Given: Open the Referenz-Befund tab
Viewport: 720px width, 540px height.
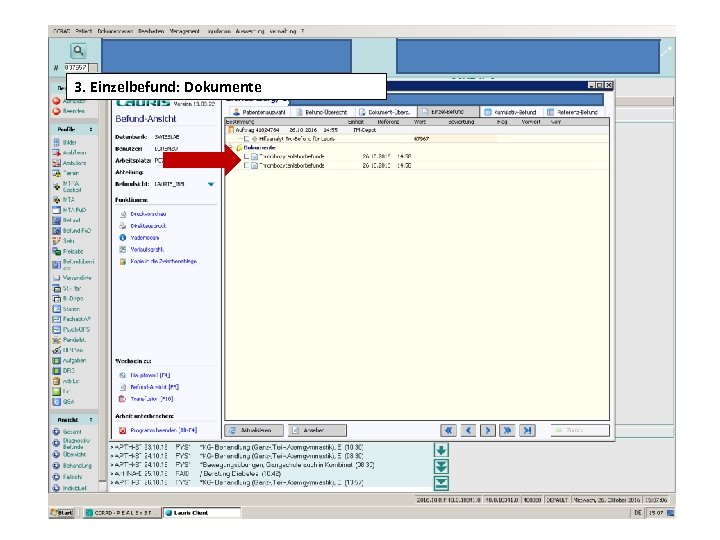Looking at the screenshot, I should coord(573,112).
